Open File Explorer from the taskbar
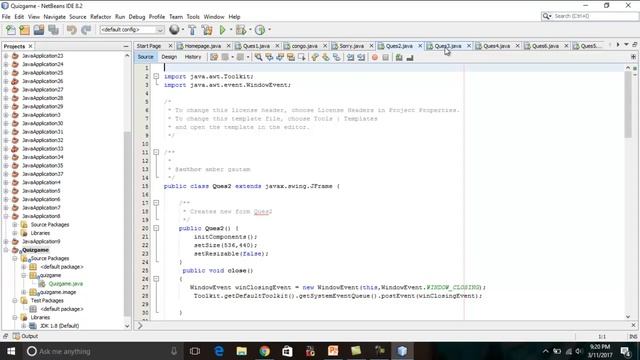The width and height of the screenshot is (640, 360). [241, 351]
